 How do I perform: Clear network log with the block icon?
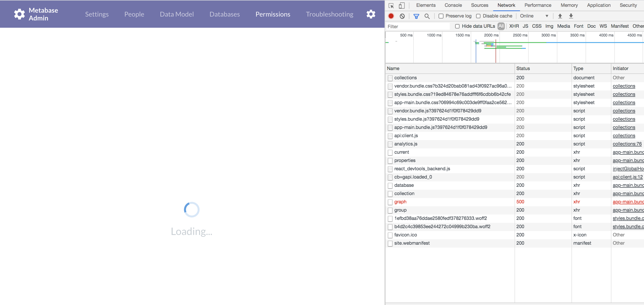402,16
